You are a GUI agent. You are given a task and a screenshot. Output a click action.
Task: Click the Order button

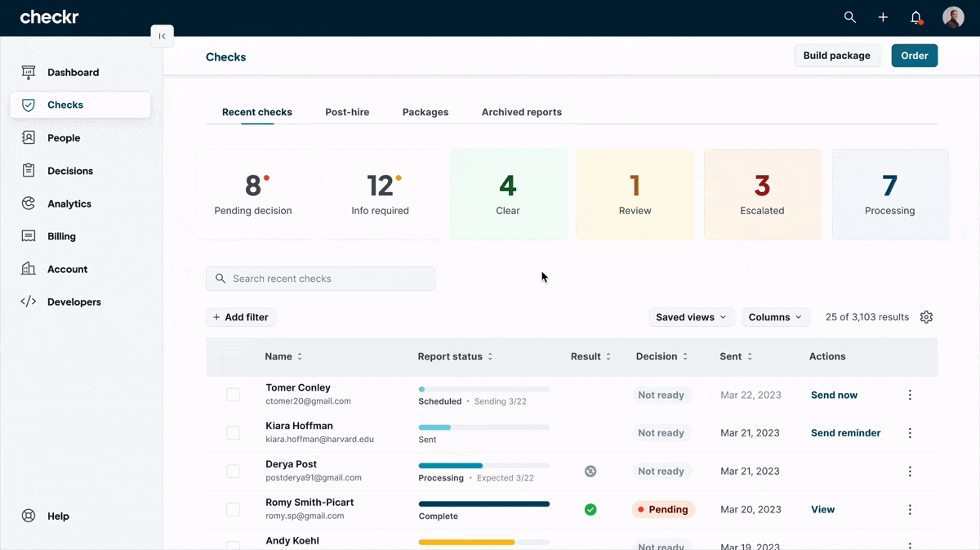point(914,56)
